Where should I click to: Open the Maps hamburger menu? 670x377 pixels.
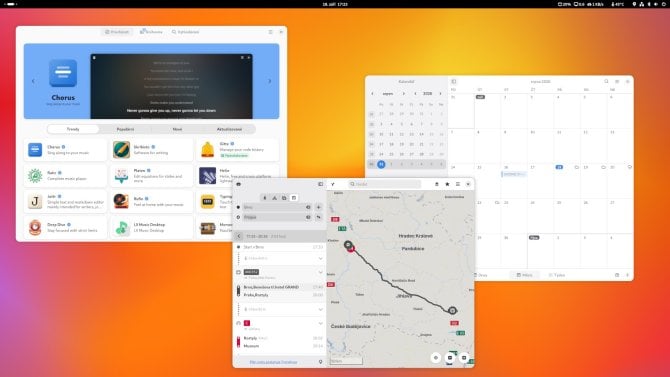pyautogui.click(x=458, y=184)
